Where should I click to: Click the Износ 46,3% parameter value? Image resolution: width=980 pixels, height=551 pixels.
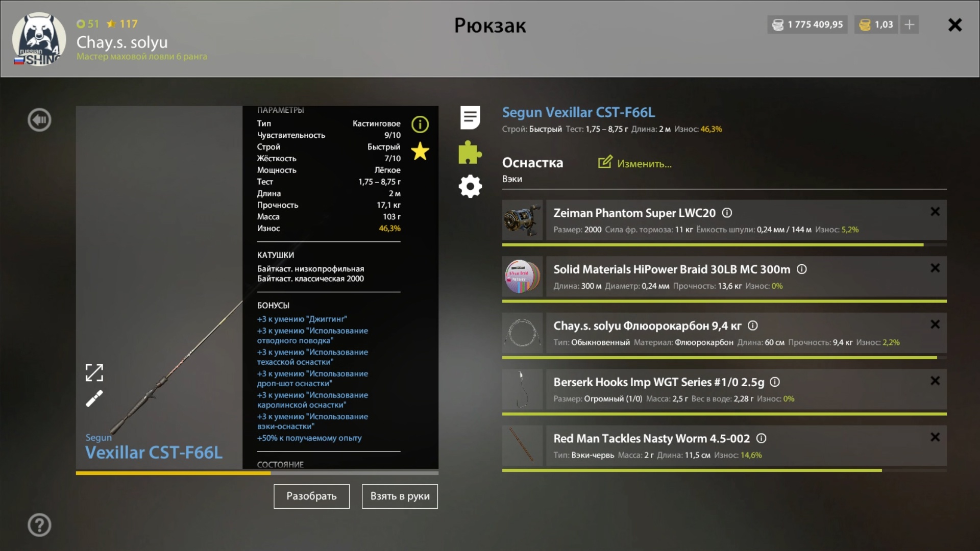[x=389, y=229]
